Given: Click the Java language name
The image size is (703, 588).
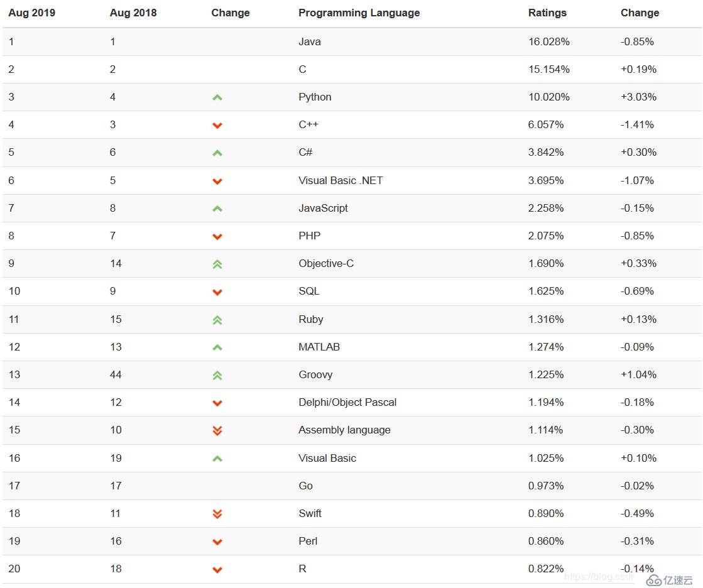Looking at the screenshot, I should (310, 41).
